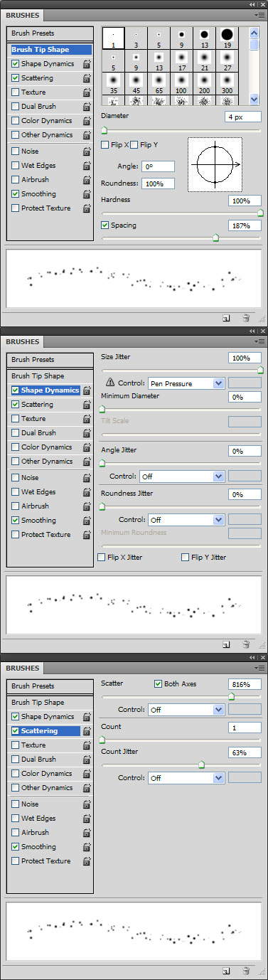Uncheck the Spacing checkbox
Image resolution: width=268 pixels, height=980 pixels.
coord(105,225)
